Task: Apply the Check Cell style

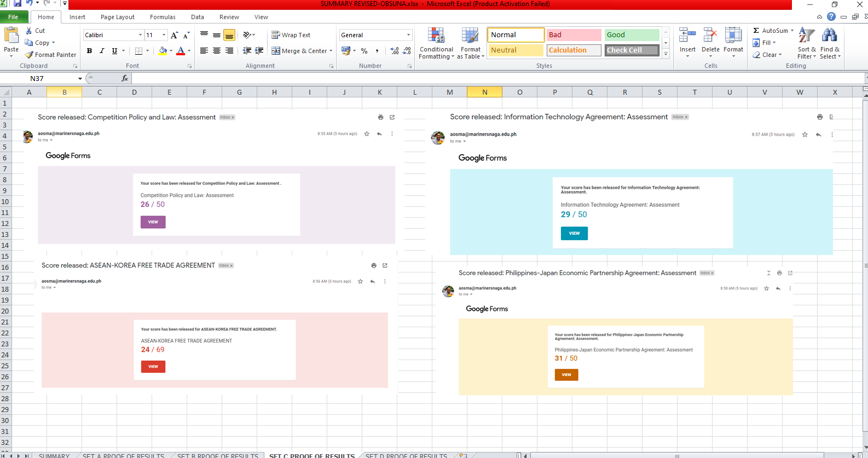Action: pyautogui.click(x=632, y=50)
